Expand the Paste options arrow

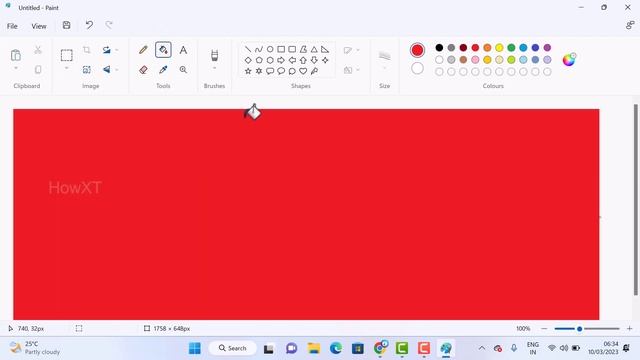16,68
